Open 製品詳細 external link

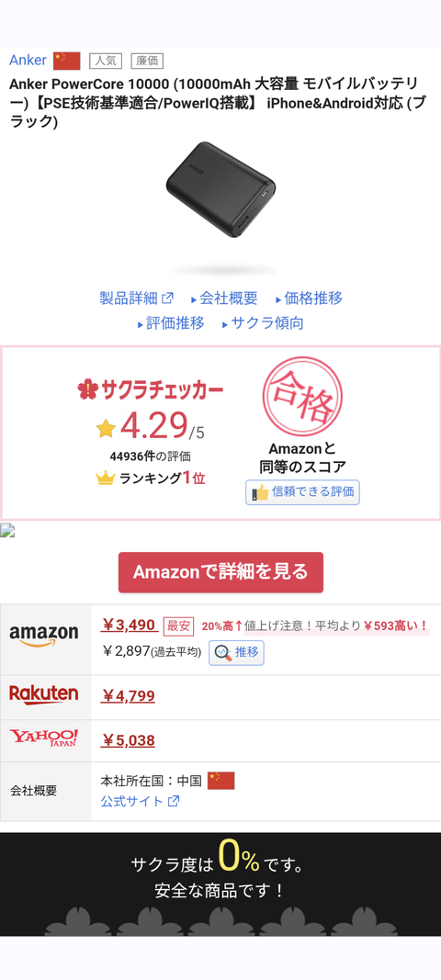point(136,299)
